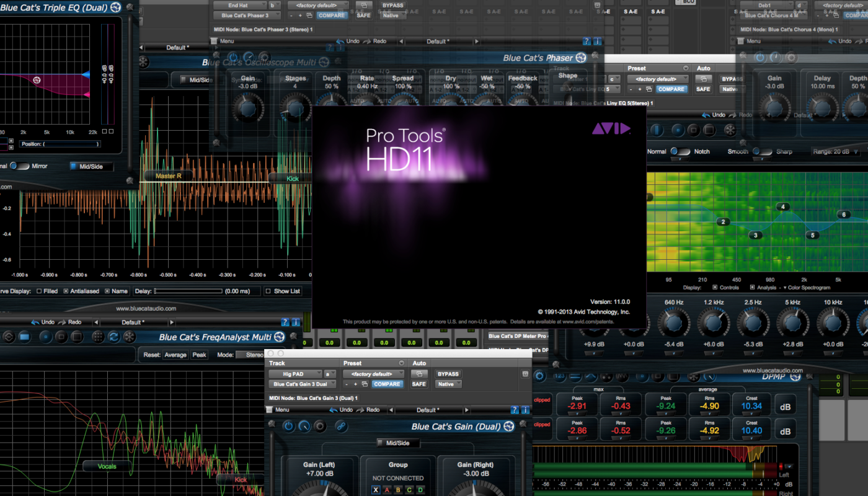The height and width of the screenshot is (496, 868).
Task: Click Gain (Left) +7.00 dB knob
Action: (x=319, y=489)
